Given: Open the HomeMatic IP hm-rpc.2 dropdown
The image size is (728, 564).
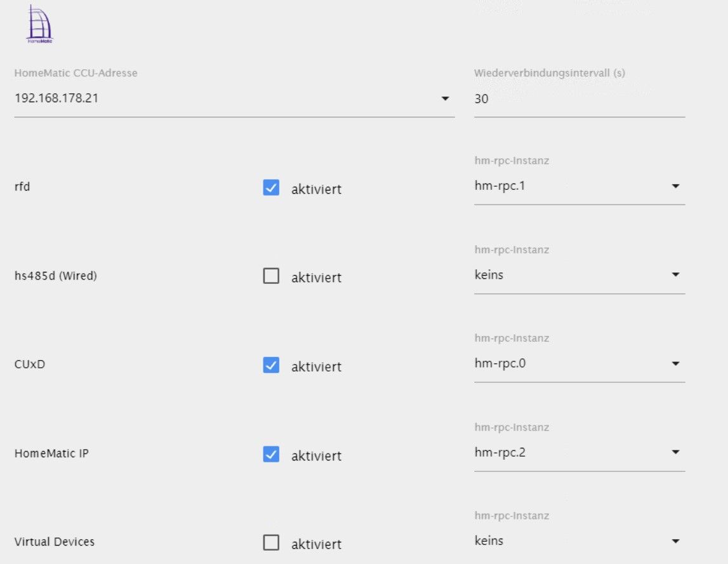Looking at the screenshot, I should 675,452.
